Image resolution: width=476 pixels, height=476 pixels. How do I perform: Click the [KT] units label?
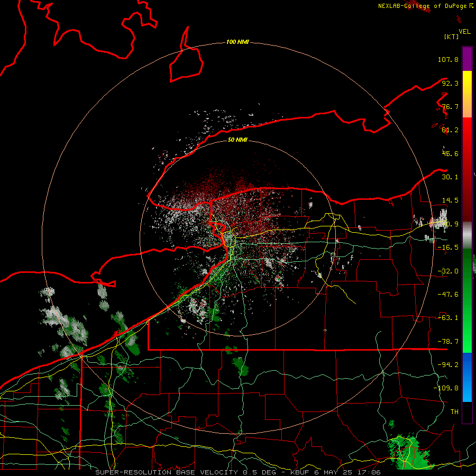pyautogui.click(x=452, y=37)
